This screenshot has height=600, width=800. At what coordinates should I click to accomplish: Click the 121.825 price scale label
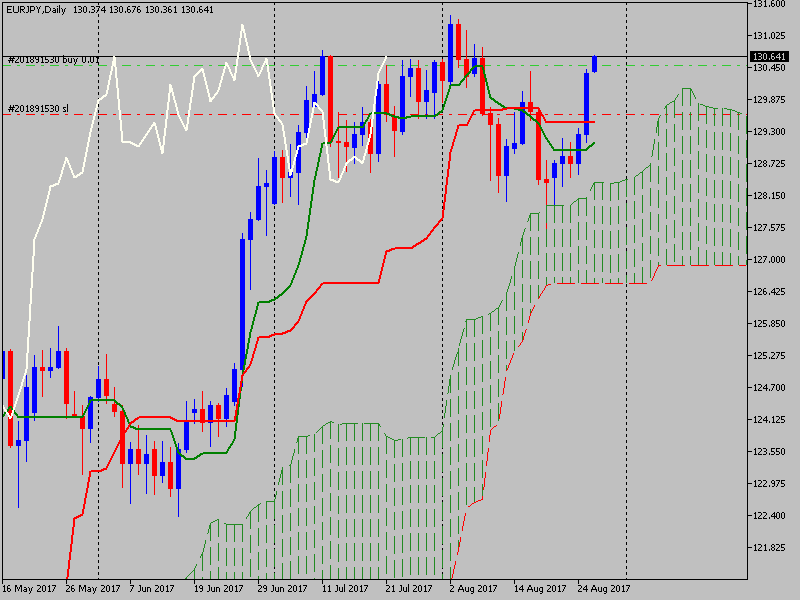769,547
